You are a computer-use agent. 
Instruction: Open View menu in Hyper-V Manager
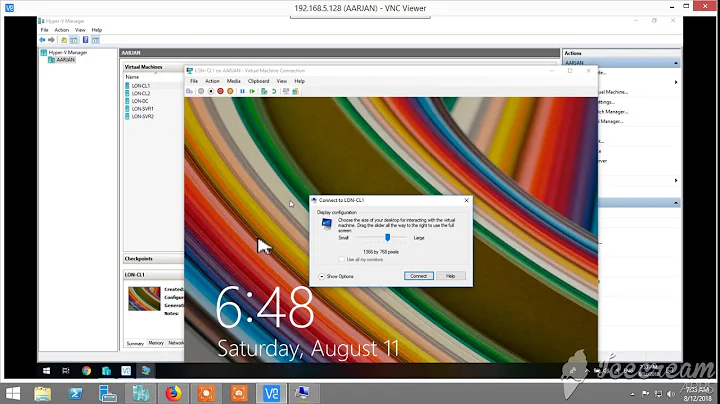tap(80, 30)
